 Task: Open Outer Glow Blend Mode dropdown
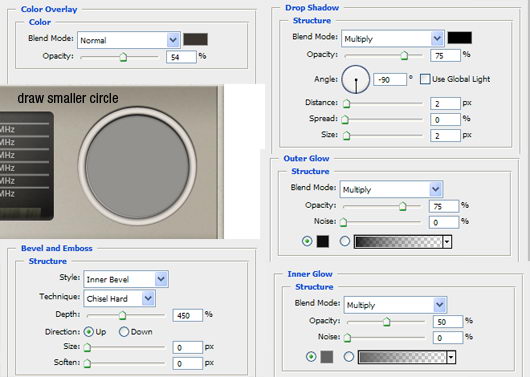(x=391, y=189)
